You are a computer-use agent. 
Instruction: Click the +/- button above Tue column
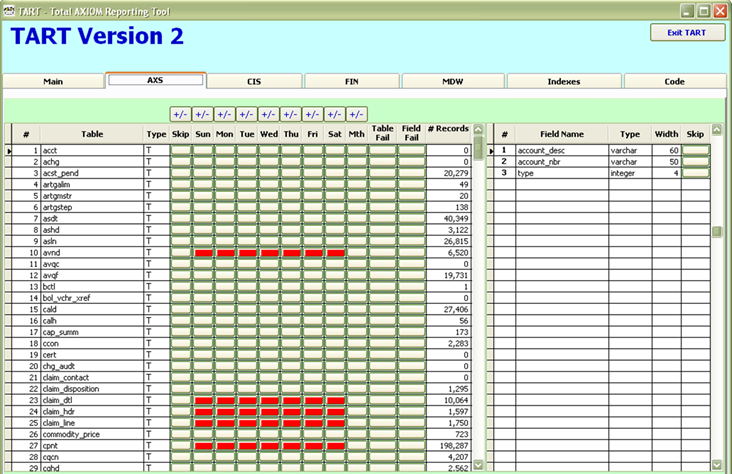click(246, 114)
